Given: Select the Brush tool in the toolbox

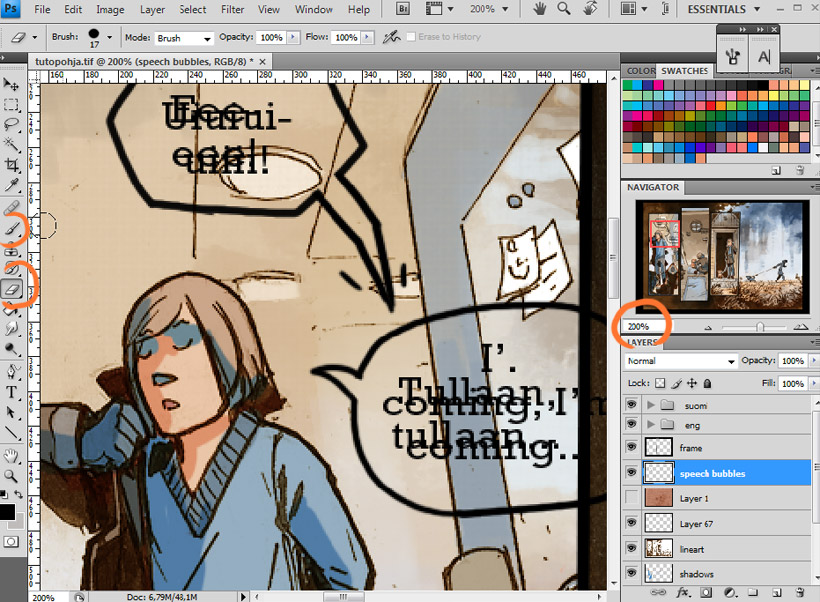Looking at the screenshot, I should tap(13, 229).
